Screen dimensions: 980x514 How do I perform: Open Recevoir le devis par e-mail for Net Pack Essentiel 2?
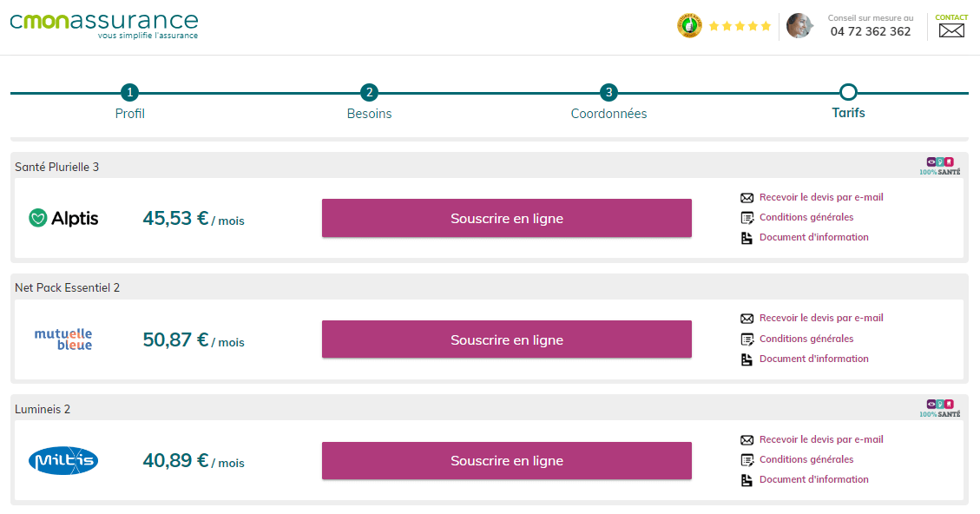[821, 318]
